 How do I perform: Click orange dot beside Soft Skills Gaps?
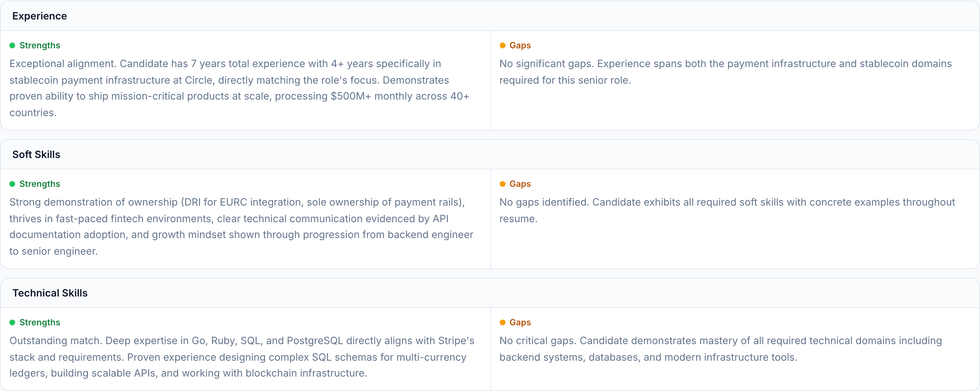tap(502, 184)
